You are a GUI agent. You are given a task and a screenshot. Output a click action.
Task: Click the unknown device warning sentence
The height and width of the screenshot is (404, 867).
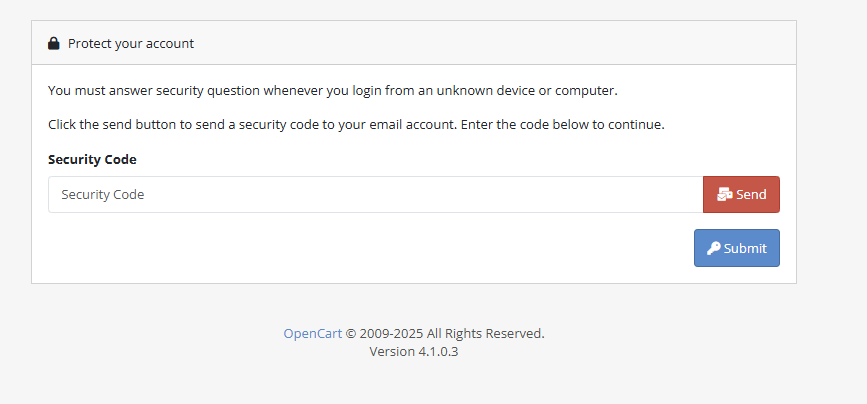(x=333, y=91)
